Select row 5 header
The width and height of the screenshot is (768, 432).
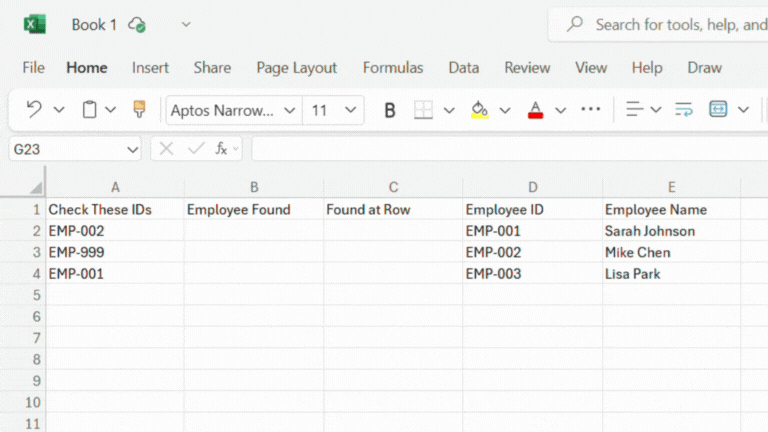[x=23, y=295]
